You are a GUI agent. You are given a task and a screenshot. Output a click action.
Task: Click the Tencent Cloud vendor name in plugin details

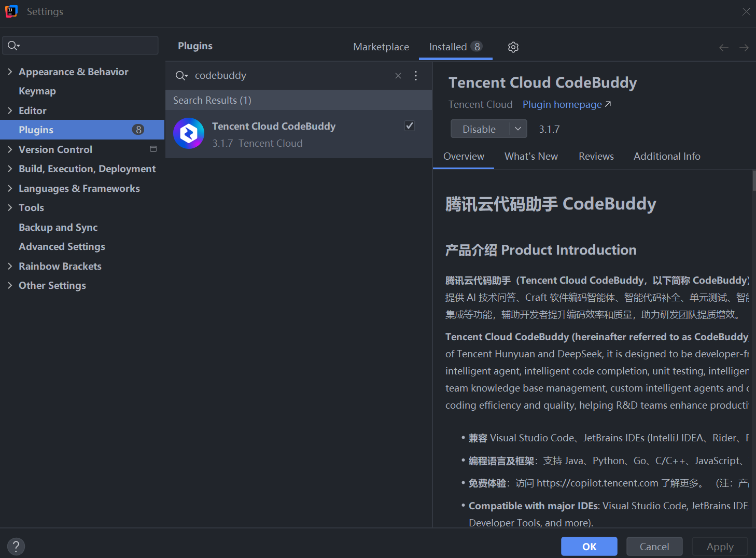pyautogui.click(x=480, y=105)
